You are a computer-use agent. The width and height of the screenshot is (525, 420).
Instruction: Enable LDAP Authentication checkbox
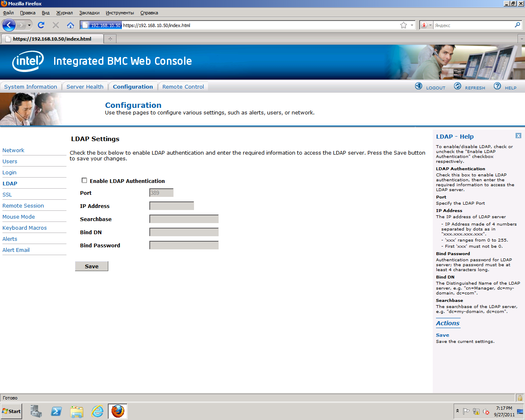84,180
